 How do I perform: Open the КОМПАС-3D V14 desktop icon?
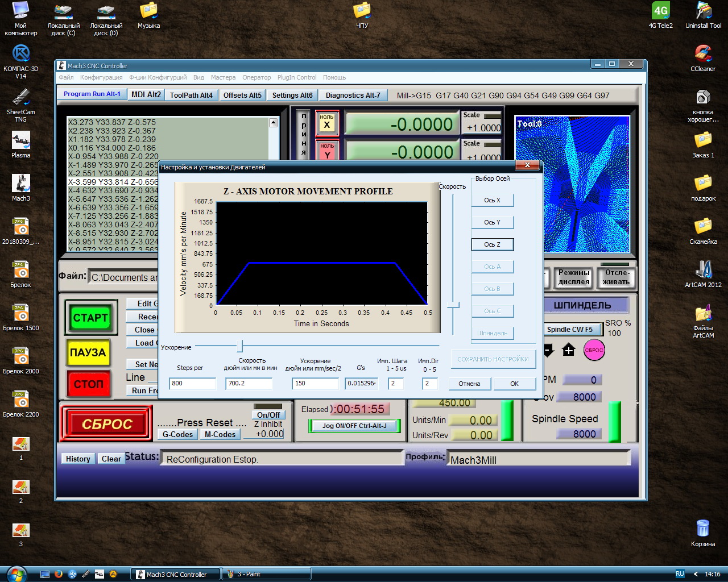21,61
